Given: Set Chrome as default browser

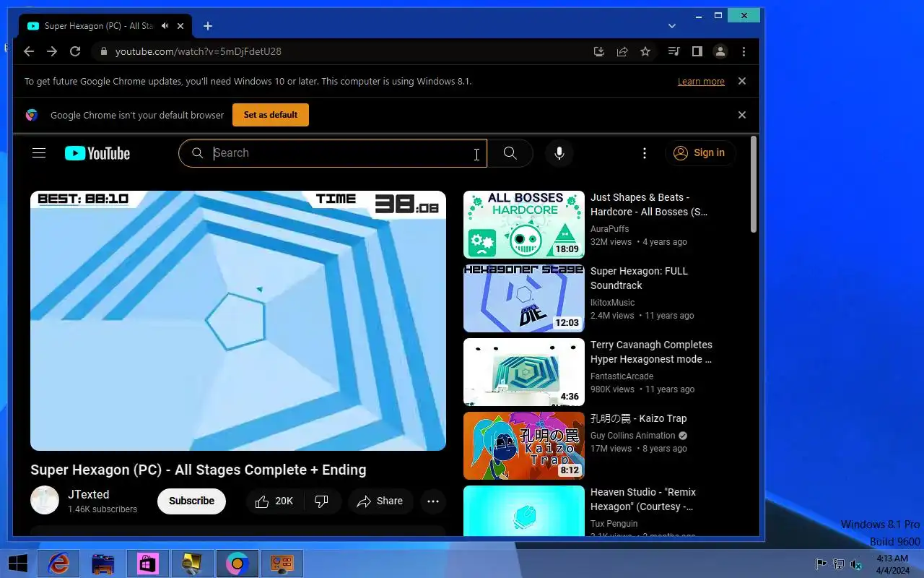Looking at the screenshot, I should tap(271, 115).
